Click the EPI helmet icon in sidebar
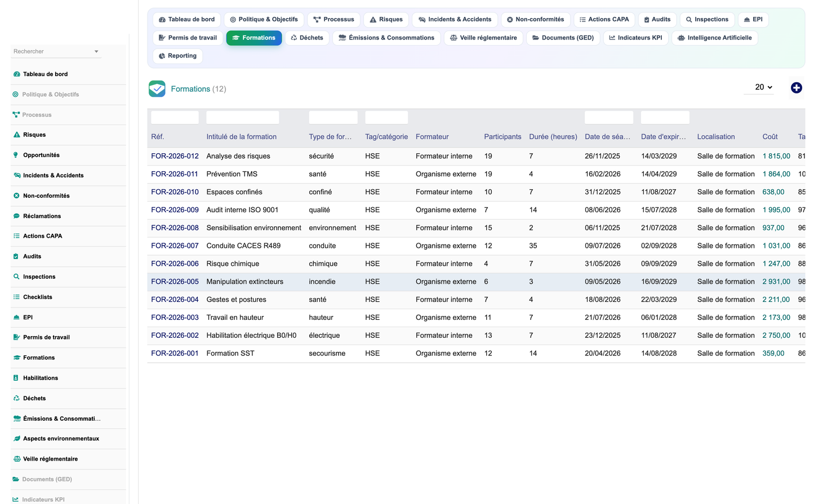Screen dimensions: 814x504 click(x=16, y=317)
